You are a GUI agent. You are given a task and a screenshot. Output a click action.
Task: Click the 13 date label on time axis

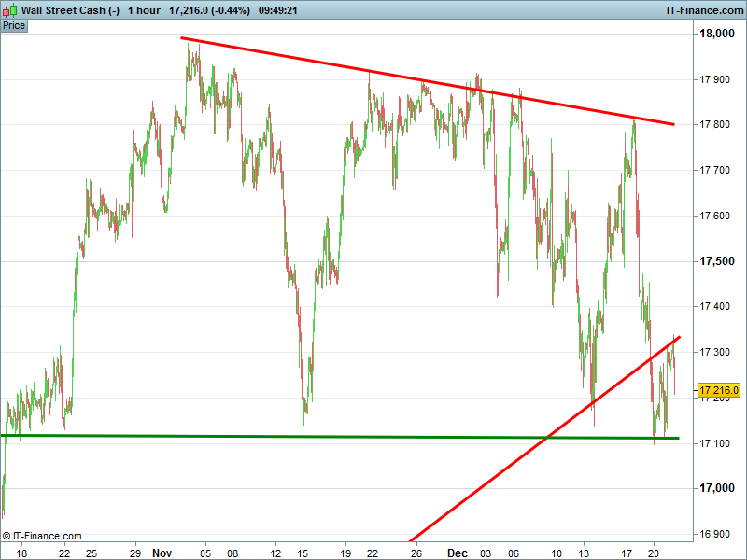[584, 553]
